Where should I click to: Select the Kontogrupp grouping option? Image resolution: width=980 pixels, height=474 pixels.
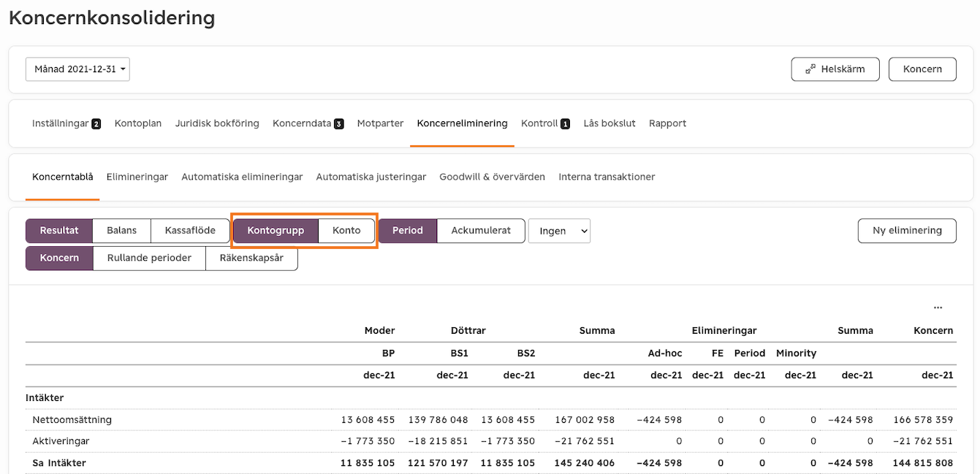point(276,231)
